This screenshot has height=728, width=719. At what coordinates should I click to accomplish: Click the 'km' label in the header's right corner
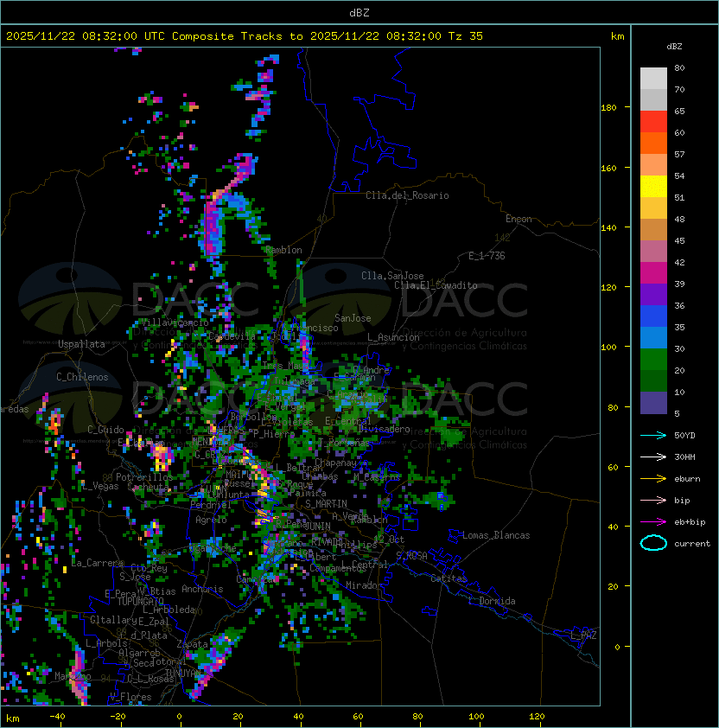(x=617, y=36)
